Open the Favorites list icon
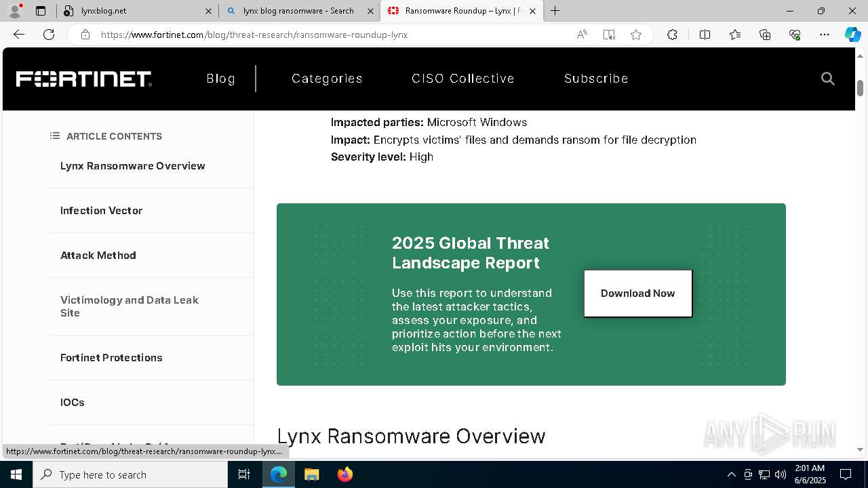 [735, 35]
